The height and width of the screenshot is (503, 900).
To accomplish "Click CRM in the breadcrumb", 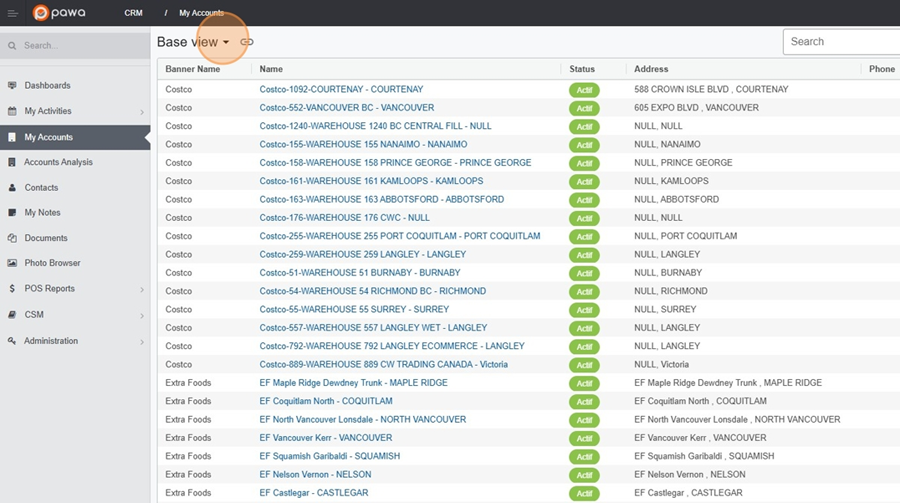I will tap(133, 13).
